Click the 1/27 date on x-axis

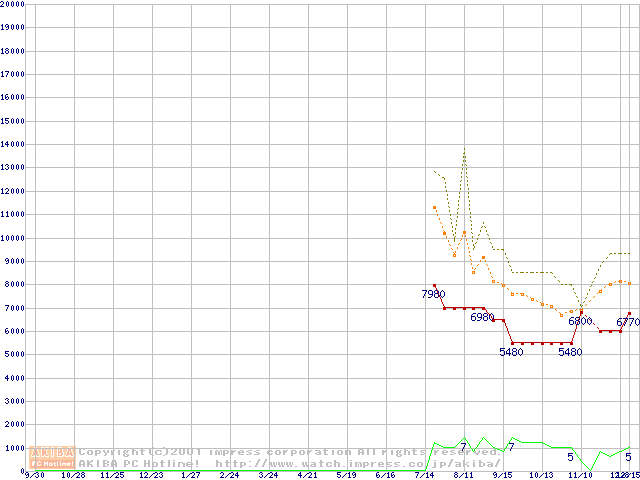(190, 475)
